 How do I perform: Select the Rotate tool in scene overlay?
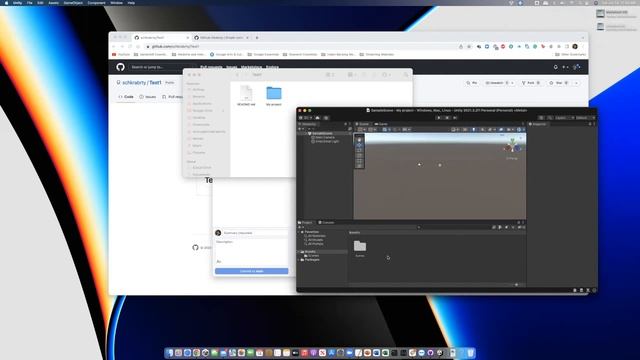pyautogui.click(x=359, y=150)
